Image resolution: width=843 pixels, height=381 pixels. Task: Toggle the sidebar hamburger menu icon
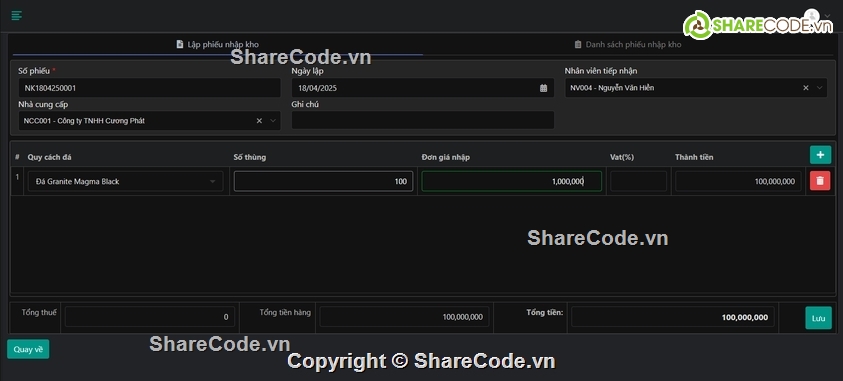[x=17, y=16]
